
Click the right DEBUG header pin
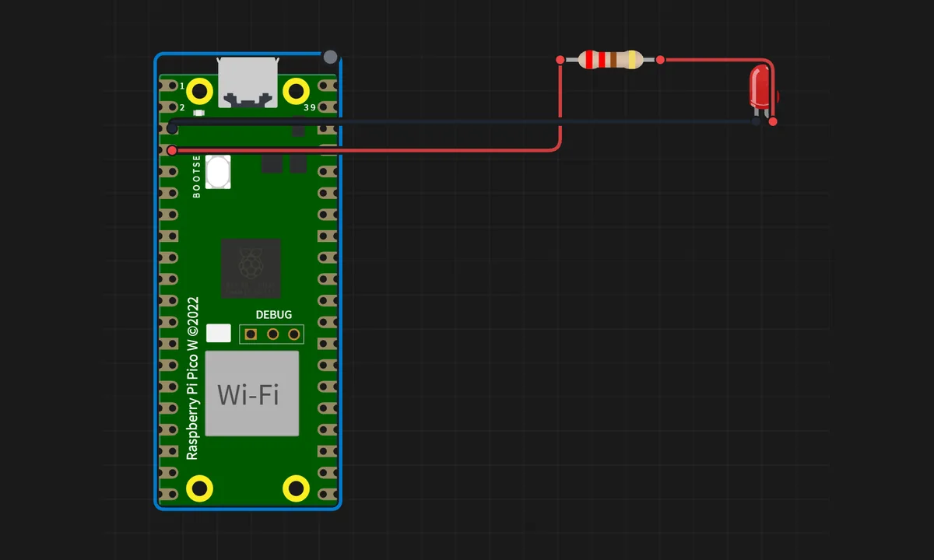pos(294,334)
